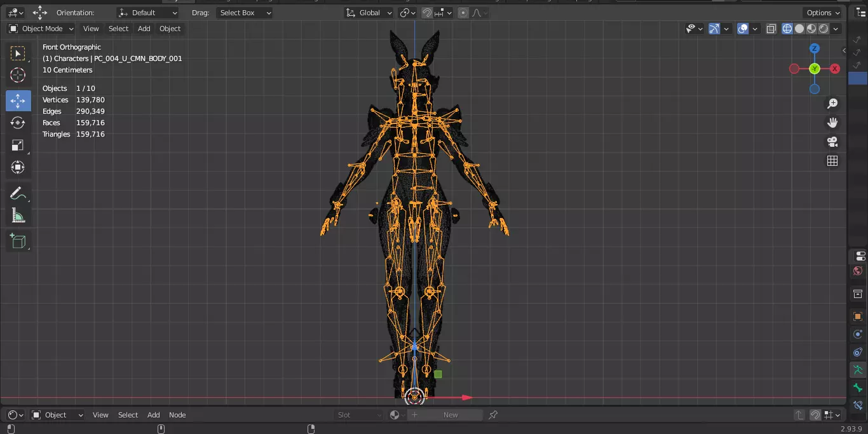Open the node editor View menu
Image resolution: width=868 pixels, height=434 pixels.
click(x=100, y=415)
